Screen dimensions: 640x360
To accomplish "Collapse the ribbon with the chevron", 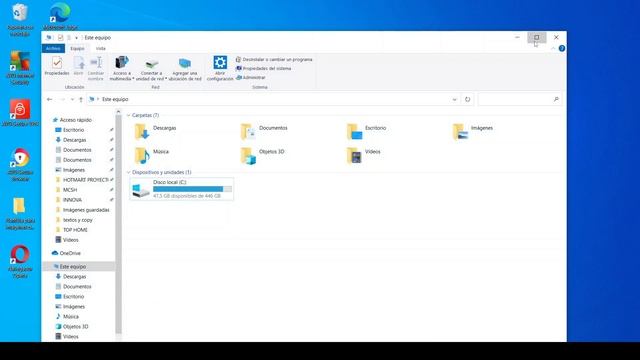I will click(x=553, y=48).
